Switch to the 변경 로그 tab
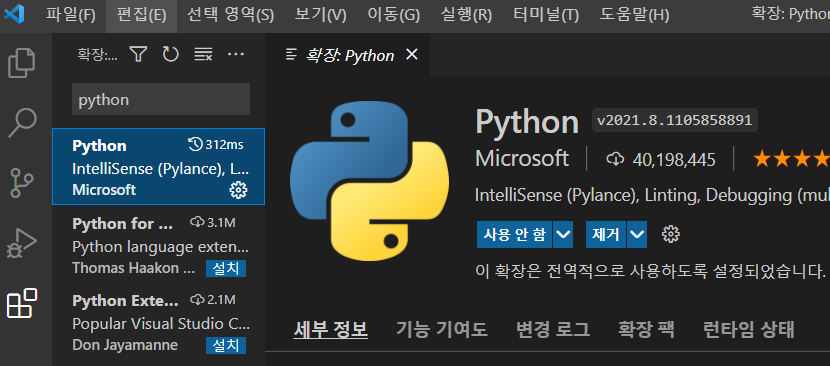This screenshot has height=366, width=830. pyautogui.click(x=553, y=329)
